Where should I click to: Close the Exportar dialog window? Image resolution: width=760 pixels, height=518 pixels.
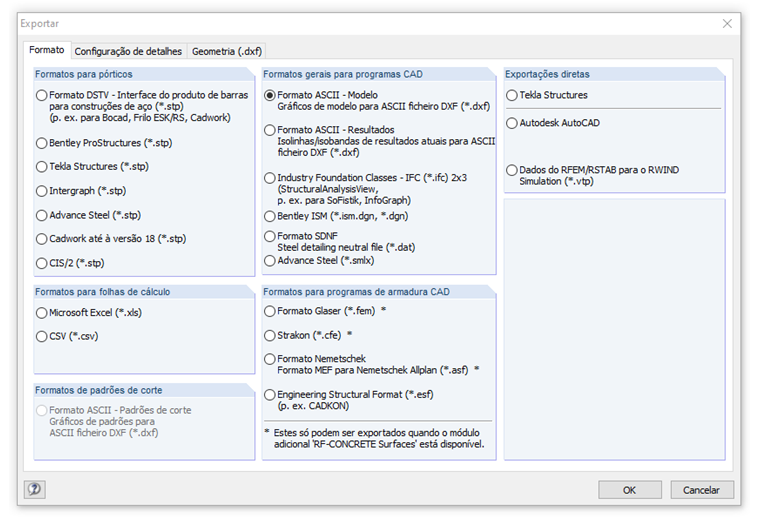click(x=727, y=23)
